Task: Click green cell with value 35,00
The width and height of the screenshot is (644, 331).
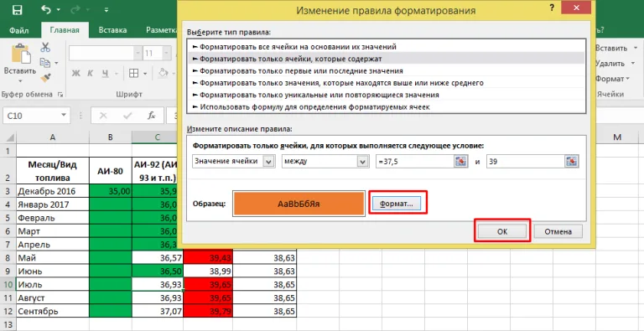Action: point(111,191)
